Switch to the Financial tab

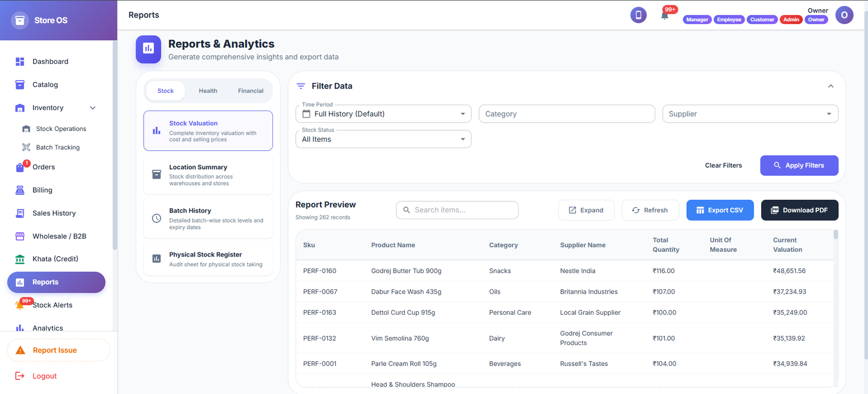pos(251,91)
